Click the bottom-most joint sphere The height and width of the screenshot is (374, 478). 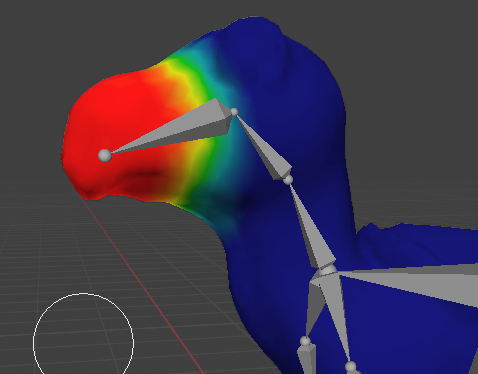pos(351,367)
